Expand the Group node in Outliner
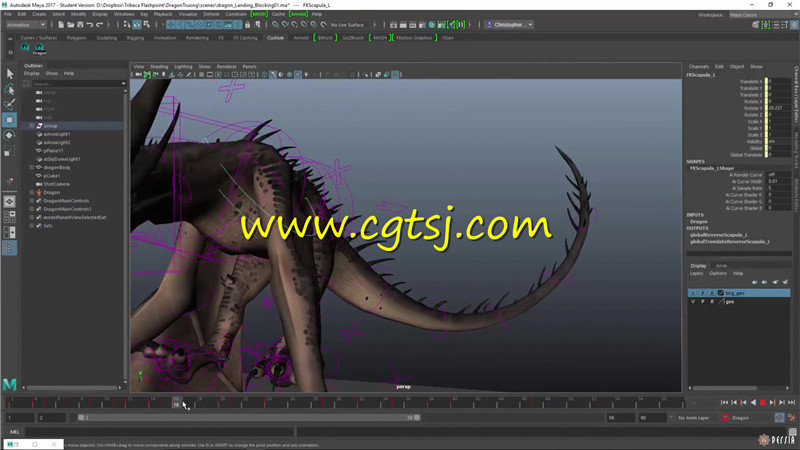The height and width of the screenshot is (450, 800). [32, 126]
